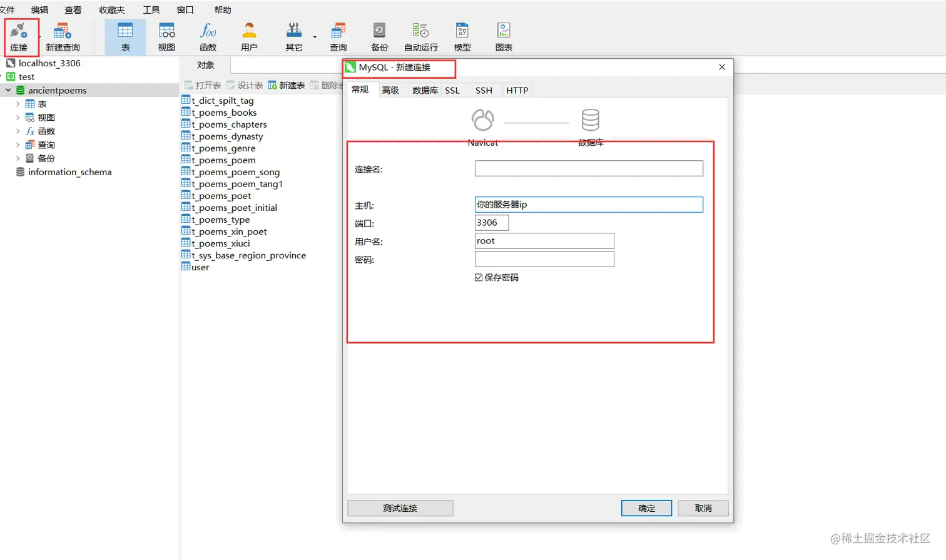946x560 pixels.
Task: Open the 收藏夹 favorites menu
Action: point(112,10)
